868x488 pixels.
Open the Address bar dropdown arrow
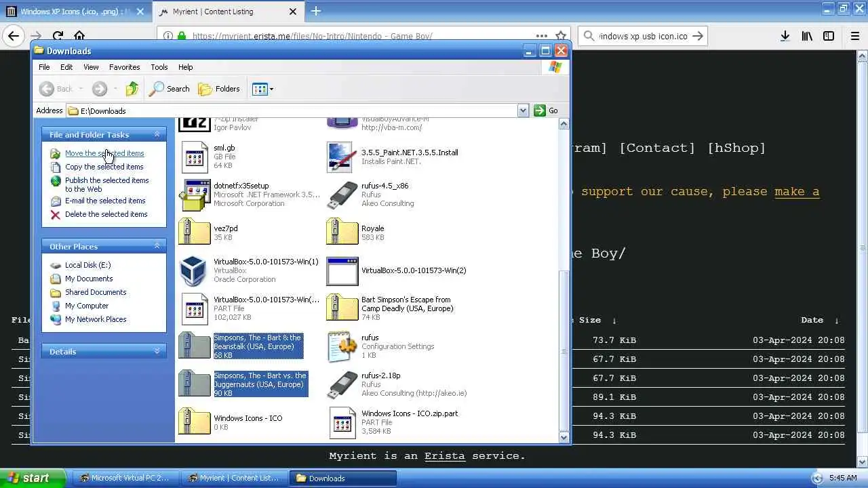(523, 110)
